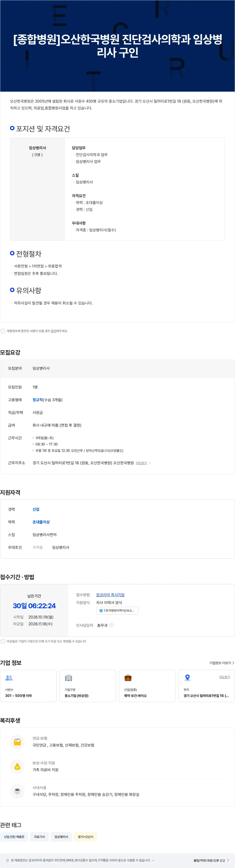Click the info icon beside the wrong-information notice
This screenshot has width=235, height=868.
click(3, 331)
